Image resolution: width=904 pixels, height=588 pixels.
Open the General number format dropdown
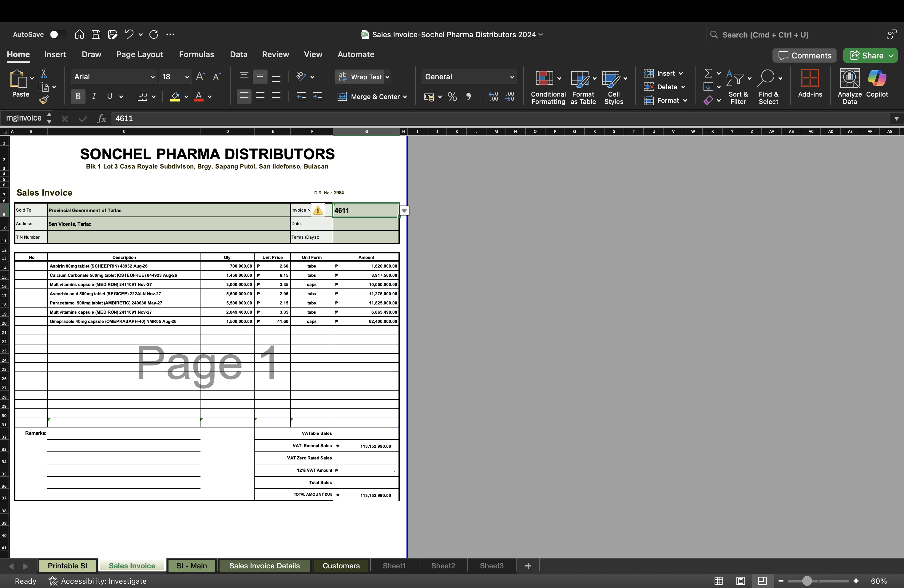pos(512,77)
